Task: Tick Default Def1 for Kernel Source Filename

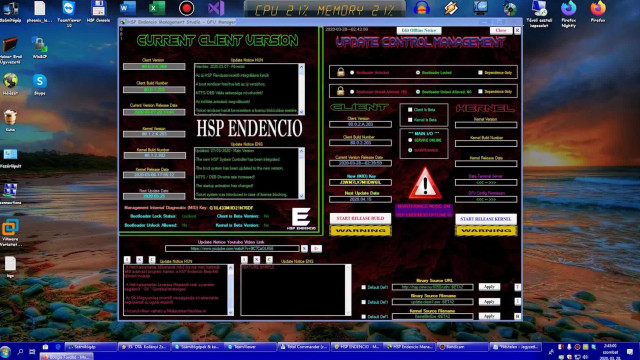Action: (364, 317)
